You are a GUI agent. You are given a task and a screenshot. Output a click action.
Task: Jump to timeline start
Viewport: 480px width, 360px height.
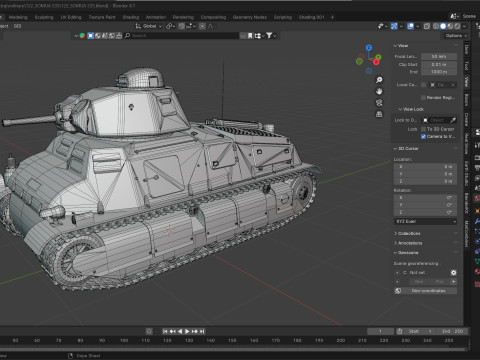pyautogui.click(x=165, y=331)
